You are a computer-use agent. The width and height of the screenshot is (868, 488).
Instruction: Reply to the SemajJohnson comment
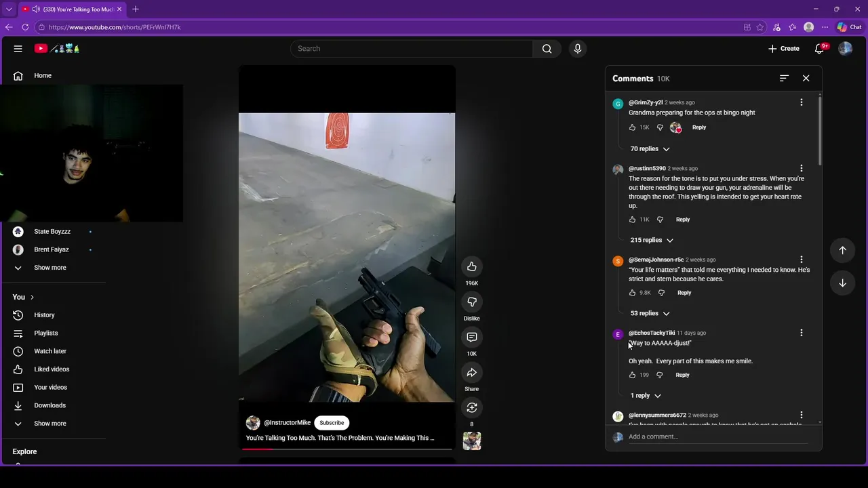pyautogui.click(x=684, y=293)
